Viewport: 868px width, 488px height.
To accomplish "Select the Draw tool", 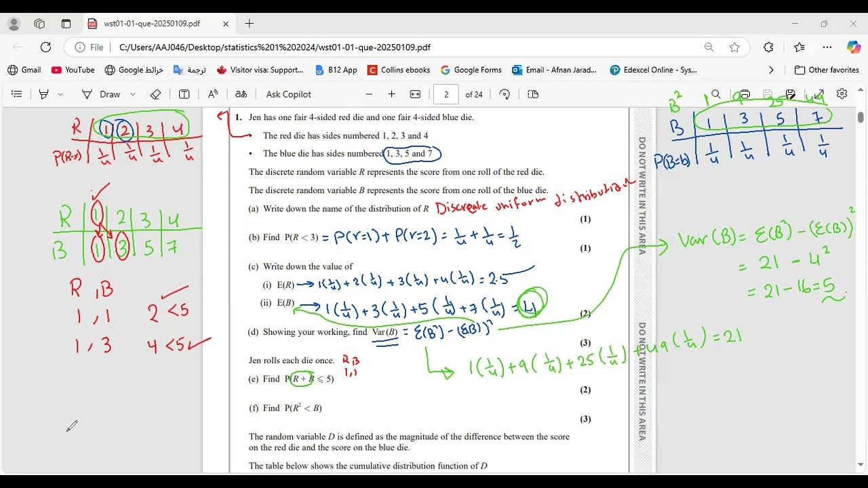I will [x=100, y=94].
